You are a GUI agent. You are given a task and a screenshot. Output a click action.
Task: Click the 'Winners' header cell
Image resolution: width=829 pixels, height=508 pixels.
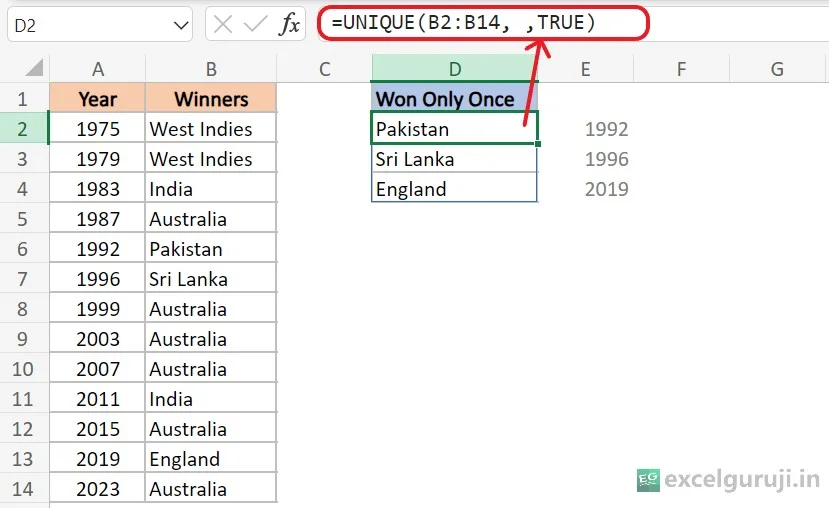tap(211, 99)
